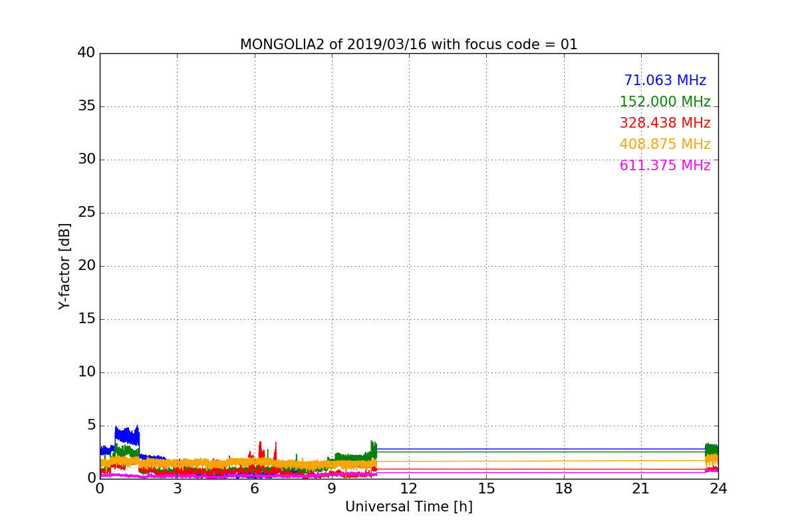This screenshot has height=532, width=798.
Task: Click the x-axis tick label 3
Action: (177, 488)
